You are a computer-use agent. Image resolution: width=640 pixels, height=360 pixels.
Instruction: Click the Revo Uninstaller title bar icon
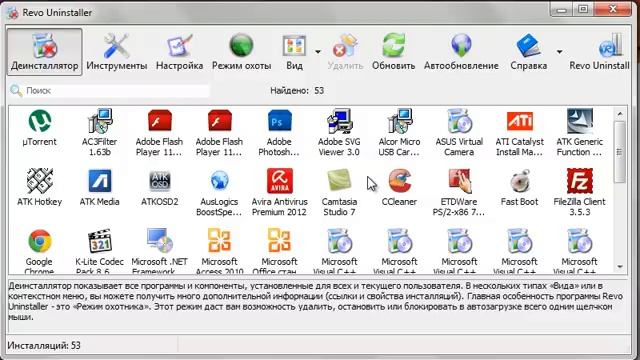click(13, 13)
